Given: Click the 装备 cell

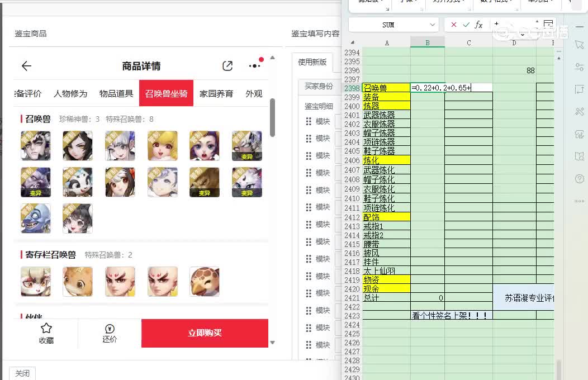Looking at the screenshot, I should coord(386,97).
